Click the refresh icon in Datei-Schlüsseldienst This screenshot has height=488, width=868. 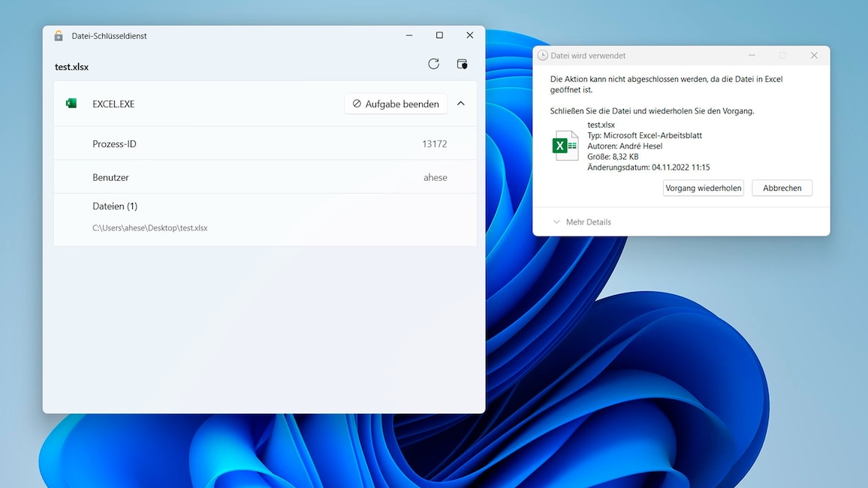(x=433, y=64)
